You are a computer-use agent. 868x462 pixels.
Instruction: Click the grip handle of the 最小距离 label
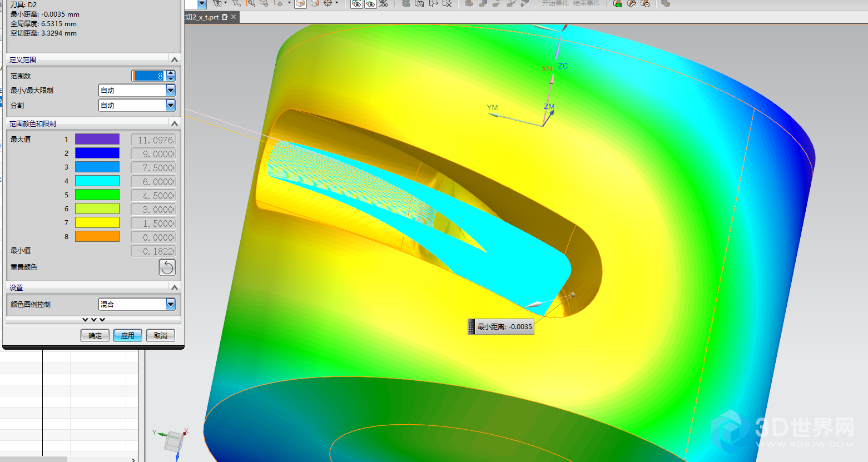pos(472,327)
